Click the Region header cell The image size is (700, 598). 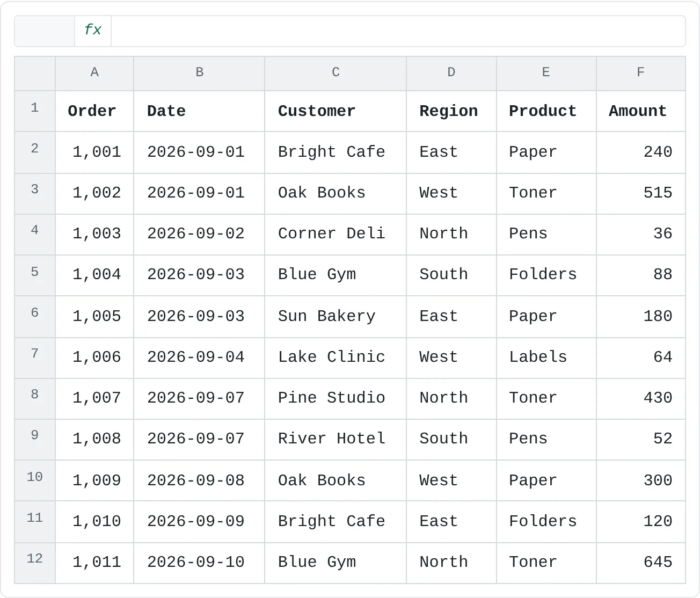coord(451,111)
